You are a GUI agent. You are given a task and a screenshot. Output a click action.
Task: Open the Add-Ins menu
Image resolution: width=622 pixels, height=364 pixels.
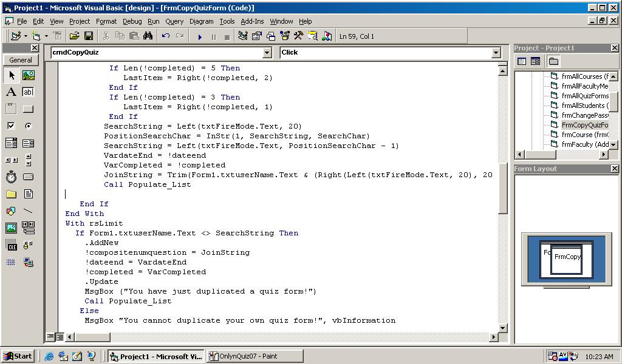(x=252, y=21)
